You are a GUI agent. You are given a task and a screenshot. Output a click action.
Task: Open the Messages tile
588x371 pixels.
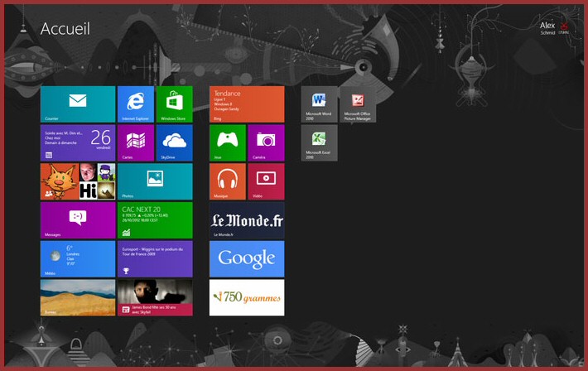click(x=78, y=220)
